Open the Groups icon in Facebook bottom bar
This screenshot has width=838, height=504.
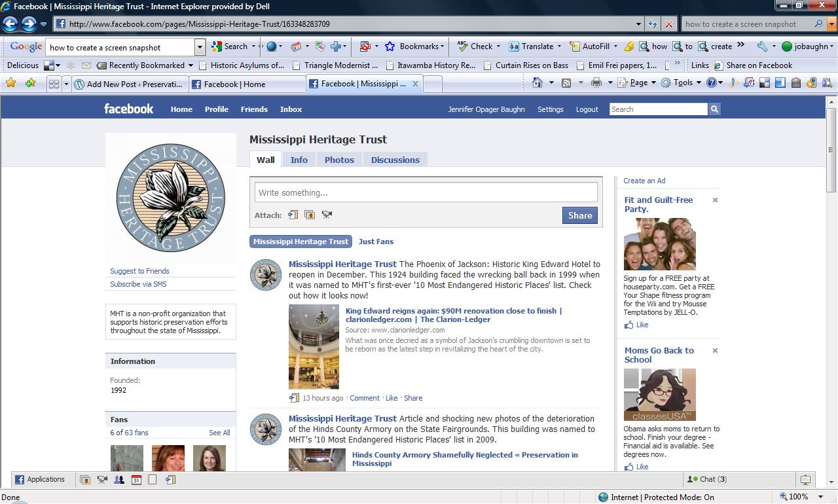click(119, 480)
